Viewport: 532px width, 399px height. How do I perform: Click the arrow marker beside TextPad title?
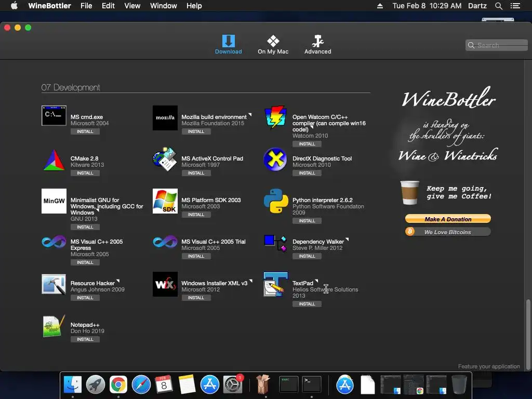(316, 281)
